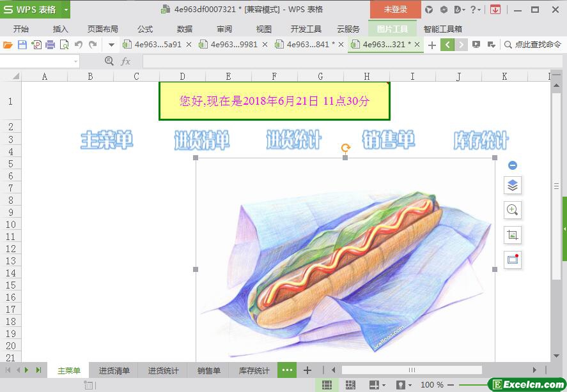
Task: Click the zoom-in magnifier beside the picture
Action: tap(513, 210)
